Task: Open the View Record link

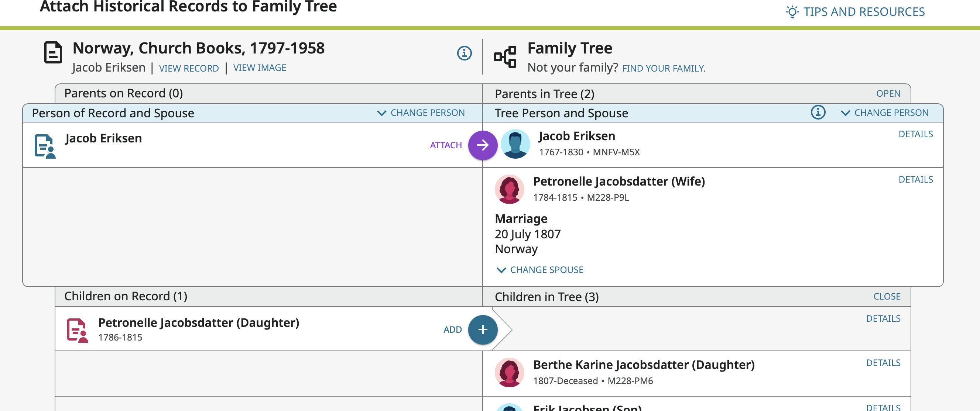Action: point(189,68)
